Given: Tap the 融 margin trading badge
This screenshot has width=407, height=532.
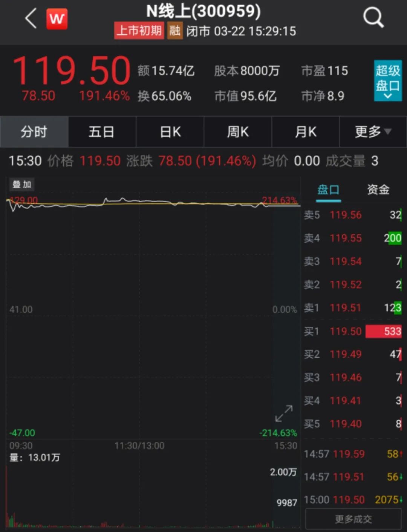Looking at the screenshot, I should click(175, 31).
